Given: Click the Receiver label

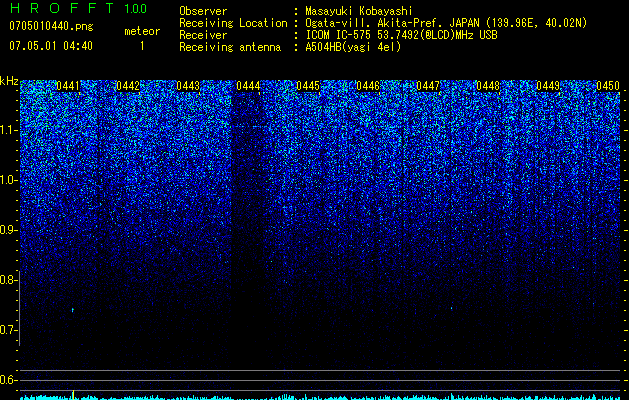Looking at the screenshot, I should (x=203, y=35).
